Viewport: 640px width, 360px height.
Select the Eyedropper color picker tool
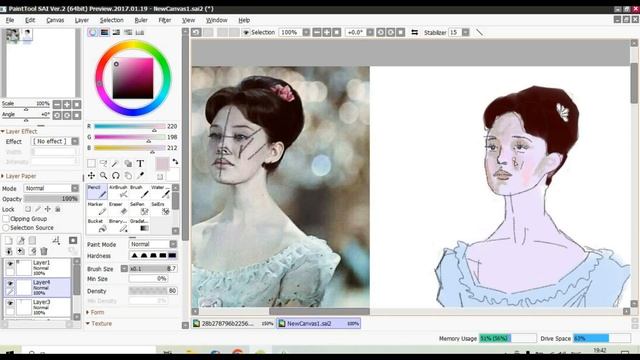(x=140, y=176)
